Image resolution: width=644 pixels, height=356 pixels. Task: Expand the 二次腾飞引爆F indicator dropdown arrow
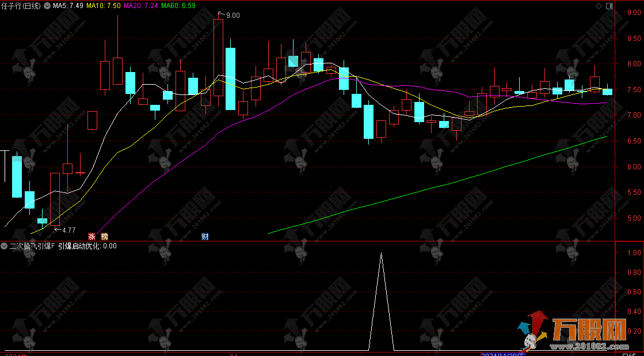pyautogui.click(x=4, y=246)
